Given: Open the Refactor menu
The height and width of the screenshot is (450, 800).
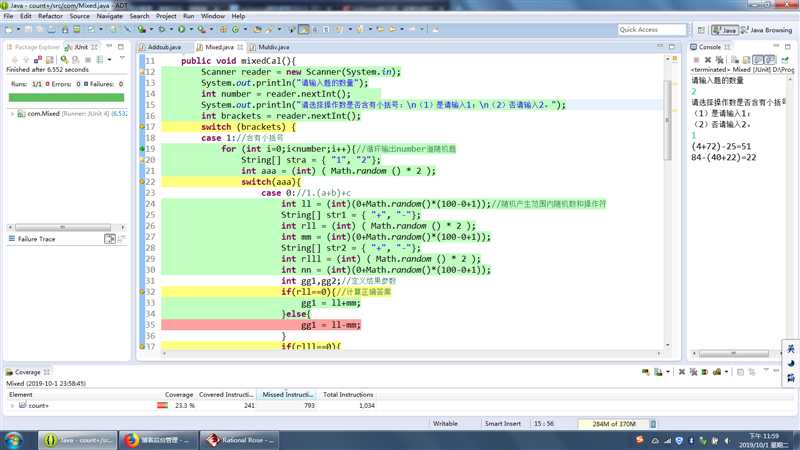Looking at the screenshot, I should pyautogui.click(x=51, y=16).
